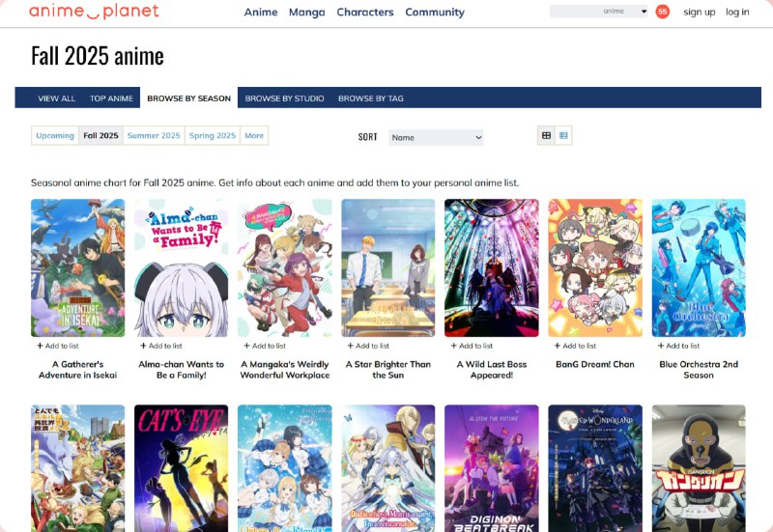Open the Characters menu

tap(365, 12)
